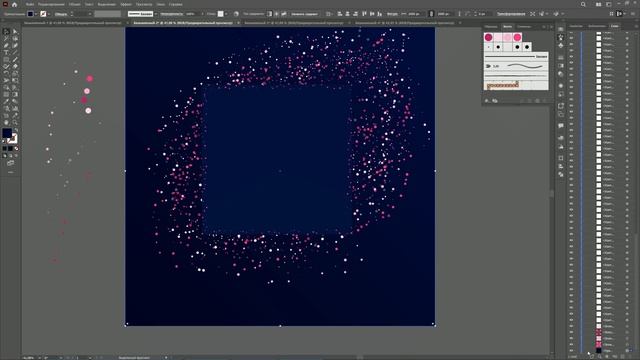Image resolution: width=640 pixels, height=360 pixels.
Task: Select the Базовый brush stroke row
Action: click(516, 56)
